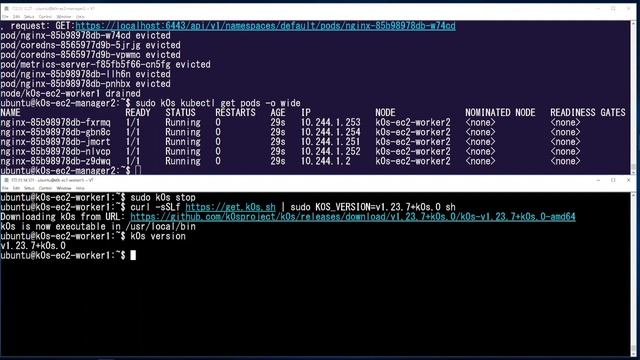Viewport: 640px width, 360px height.
Task: Open Setup menu in the manager2 terminal window
Action: [29, 17]
